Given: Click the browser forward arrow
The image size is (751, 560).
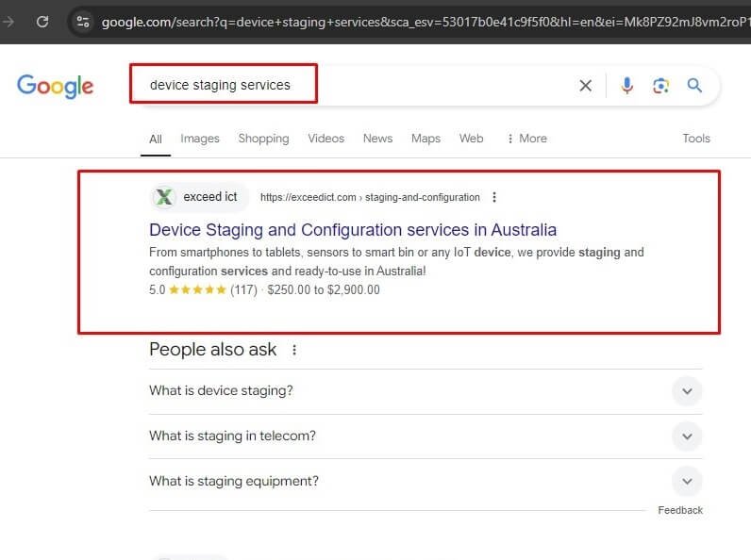Looking at the screenshot, I should click(8, 22).
